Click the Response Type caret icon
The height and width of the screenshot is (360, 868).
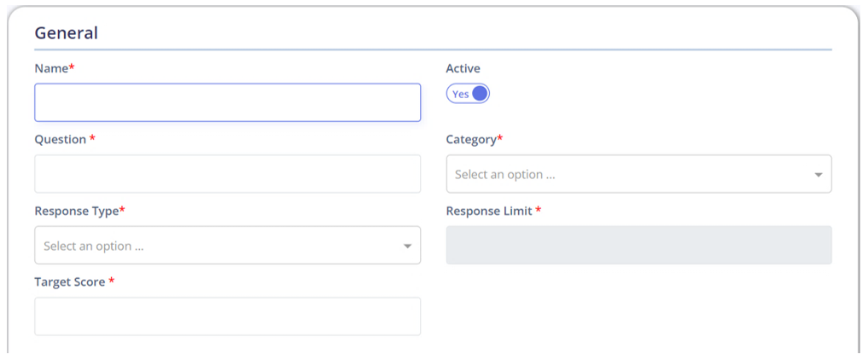407,246
